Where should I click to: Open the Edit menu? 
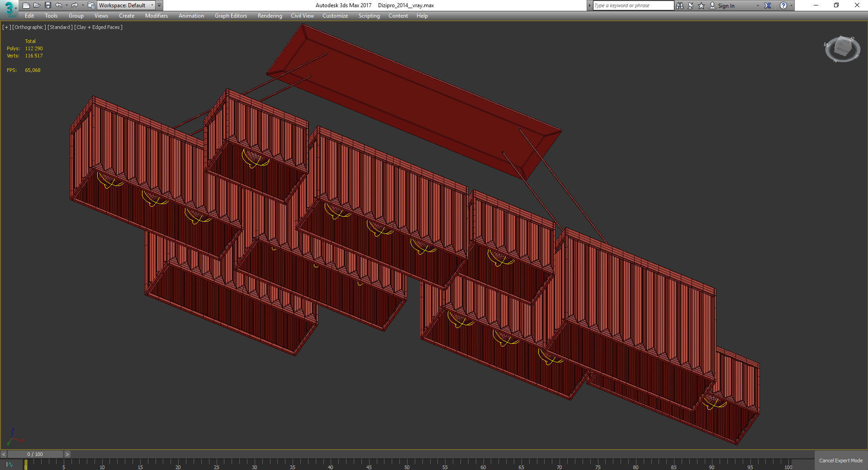(x=29, y=16)
